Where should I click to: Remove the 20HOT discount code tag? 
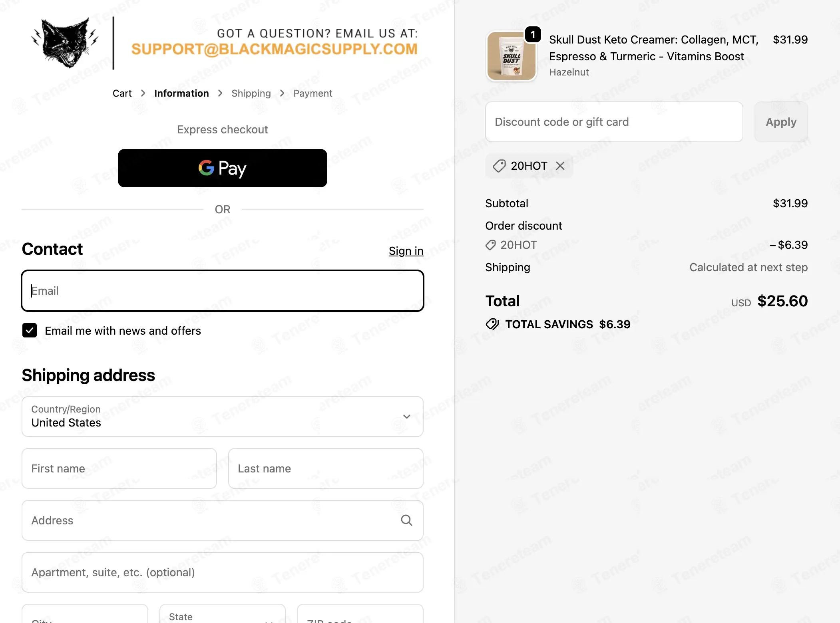click(x=560, y=166)
